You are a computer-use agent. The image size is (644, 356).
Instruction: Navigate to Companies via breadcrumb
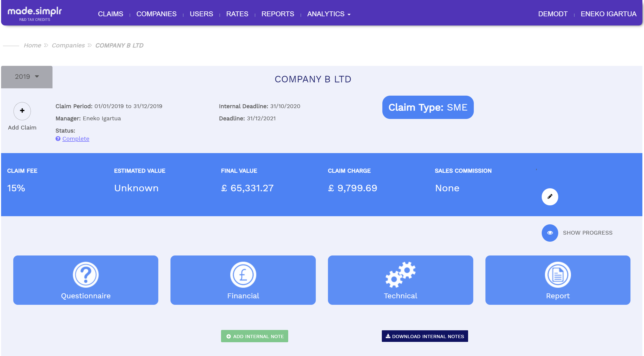[68, 45]
